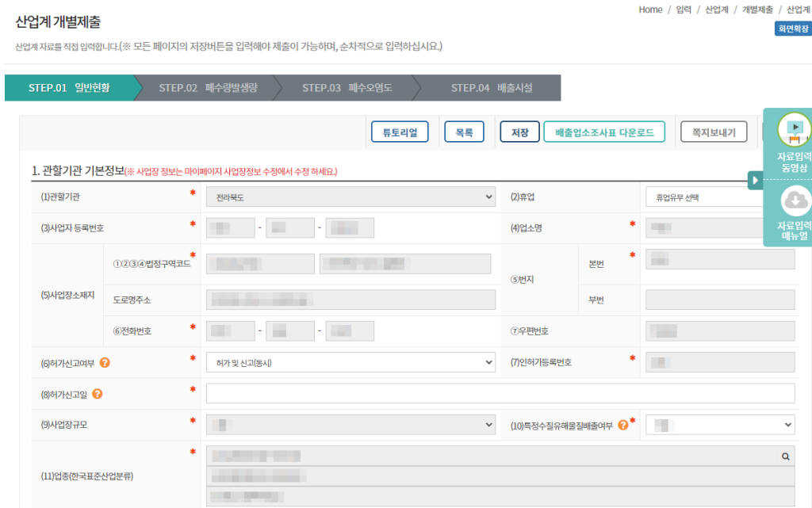Click the 본번 input field

click(x=720, y=259)
